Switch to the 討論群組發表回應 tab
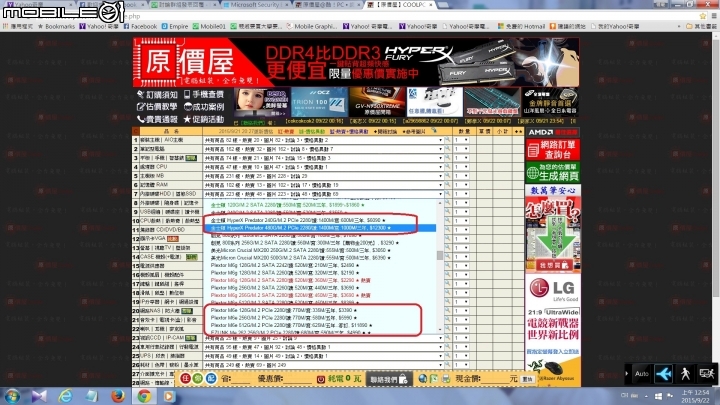The width and height of the screenshot is (720, 405). 184,5
